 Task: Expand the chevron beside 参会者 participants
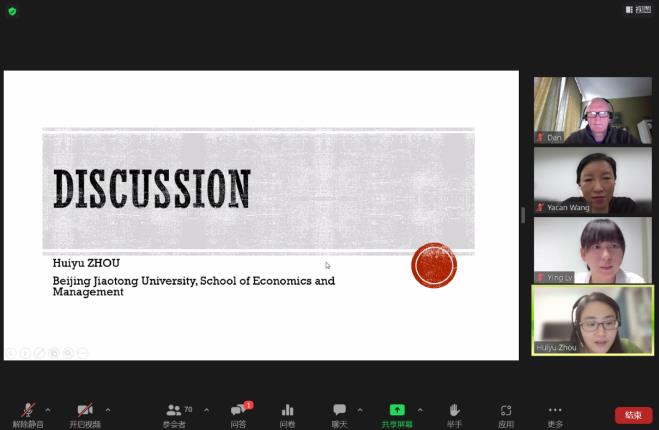[x=206, y=410]
